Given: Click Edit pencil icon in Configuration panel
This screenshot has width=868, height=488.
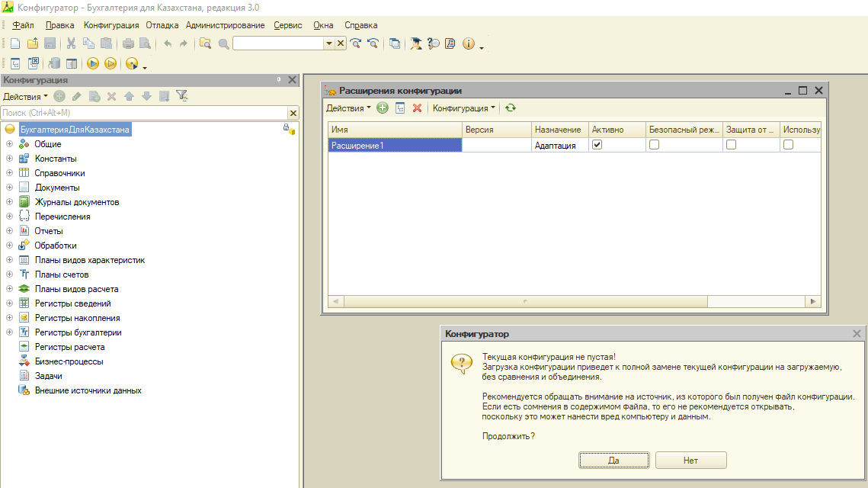Looking at the screenshot, I should click(76, 96).
